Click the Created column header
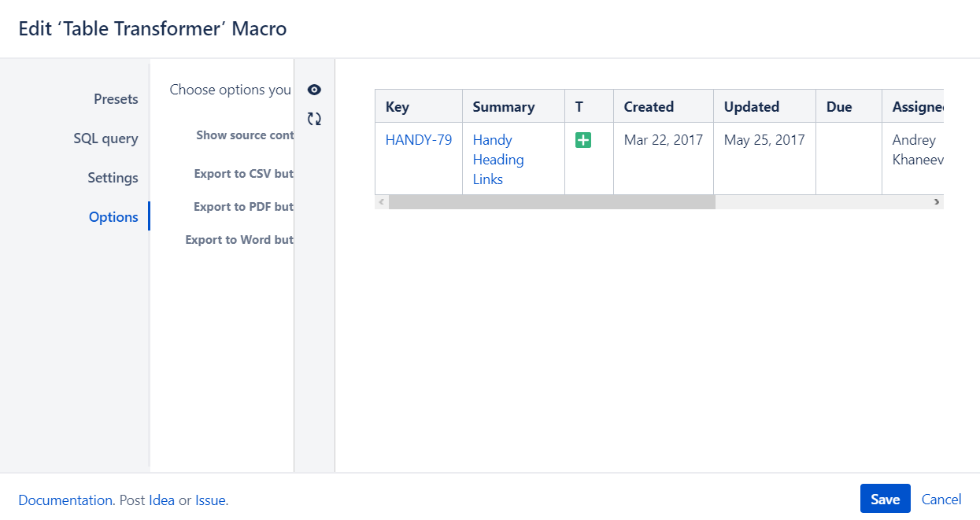 click(x=648, y=106)
